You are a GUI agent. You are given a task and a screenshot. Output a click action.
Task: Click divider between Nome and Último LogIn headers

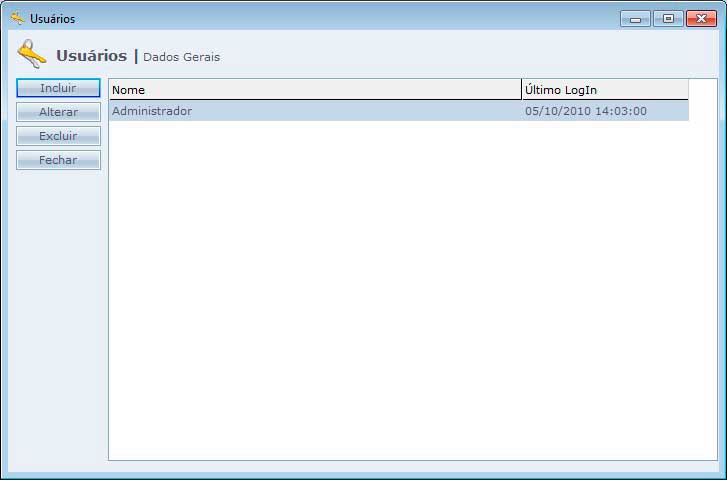(x=521, y=90)
